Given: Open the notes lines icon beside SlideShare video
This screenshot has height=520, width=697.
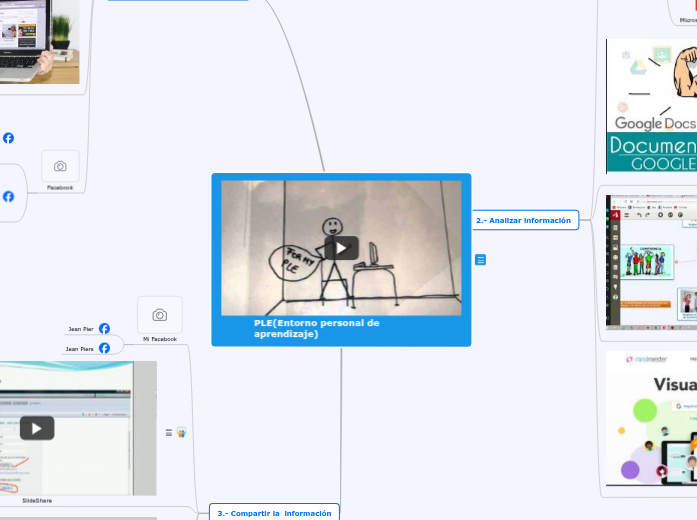Looking at the screenshot, I should 168,432.
